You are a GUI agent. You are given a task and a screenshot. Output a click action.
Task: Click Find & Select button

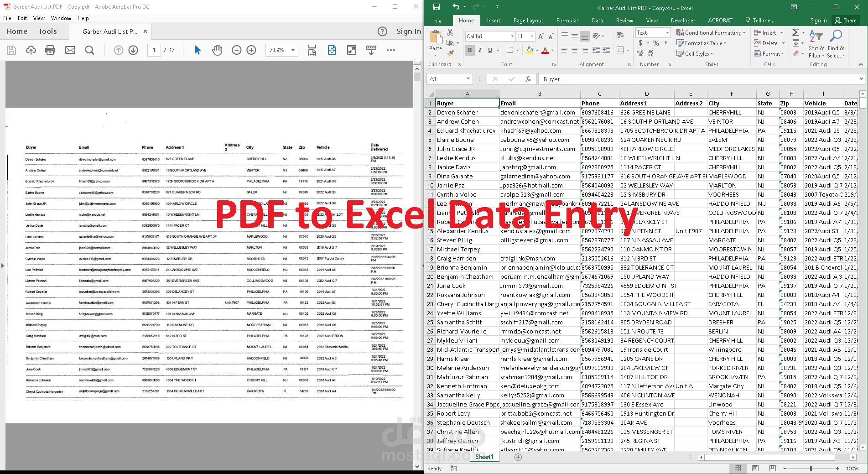click(x=836, y=44)
